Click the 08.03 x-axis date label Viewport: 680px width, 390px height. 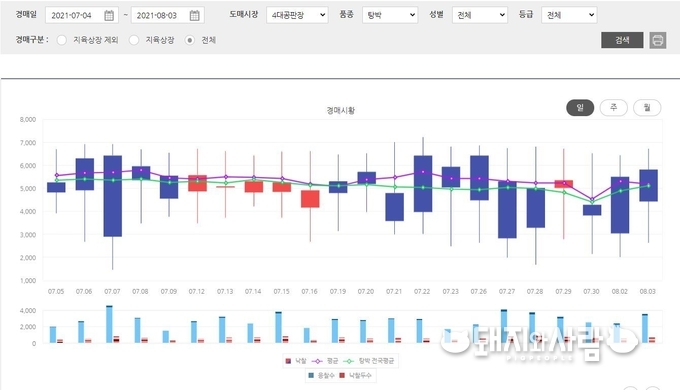648,292
